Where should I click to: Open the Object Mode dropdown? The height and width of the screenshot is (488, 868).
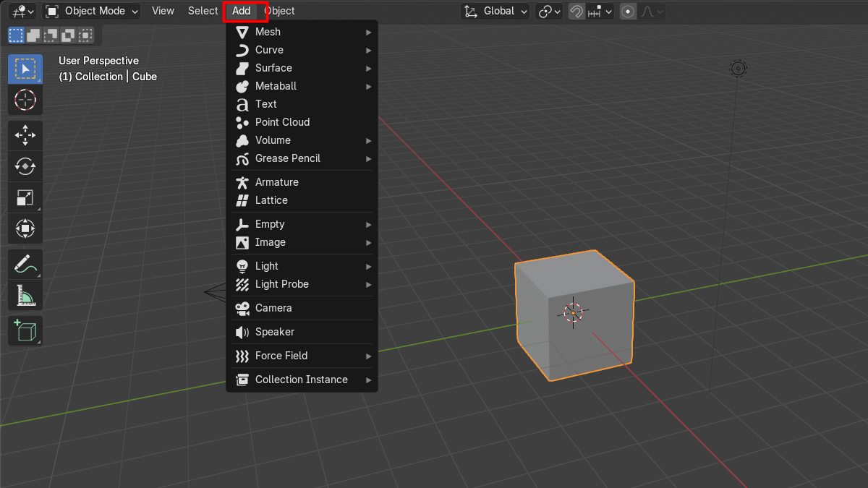(x=91, y=11)
